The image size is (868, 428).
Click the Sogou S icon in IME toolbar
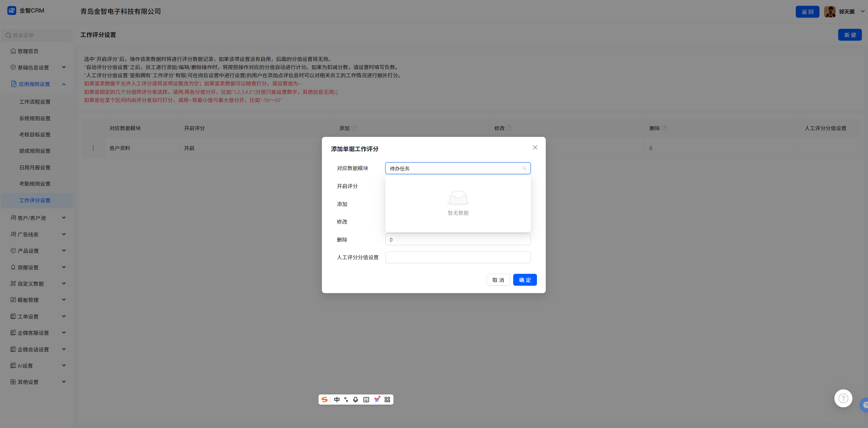click(x=325, y=400)
